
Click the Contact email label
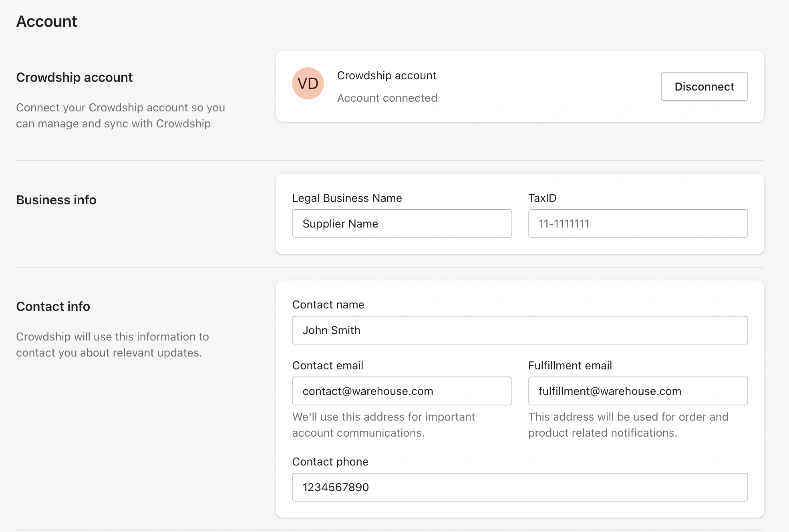[x=328, y=365]
